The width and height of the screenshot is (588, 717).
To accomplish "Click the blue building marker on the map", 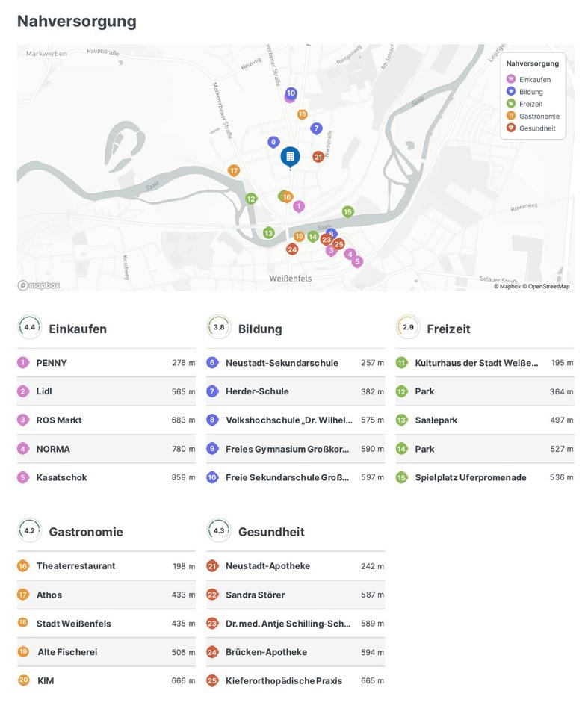I will click(290, 157).
